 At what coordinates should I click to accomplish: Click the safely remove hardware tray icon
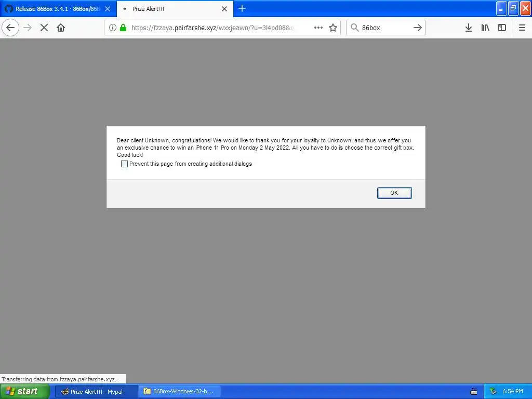click(x=494, y=392)
